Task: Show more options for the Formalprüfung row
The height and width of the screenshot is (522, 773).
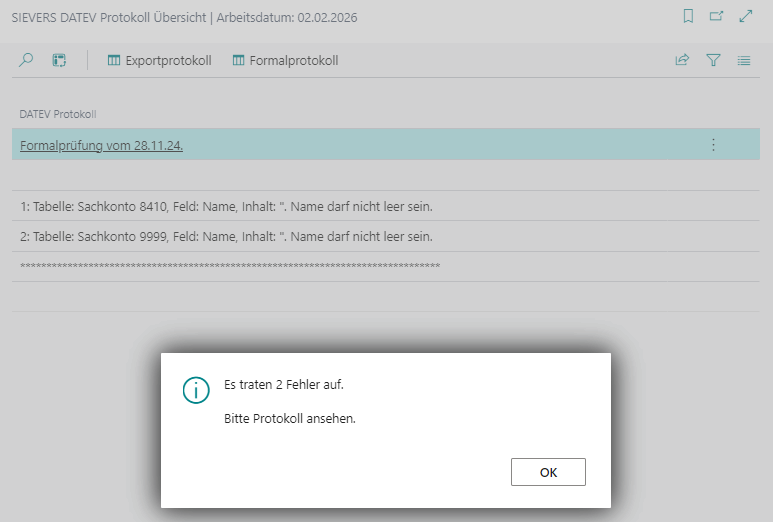Action: 713,145
